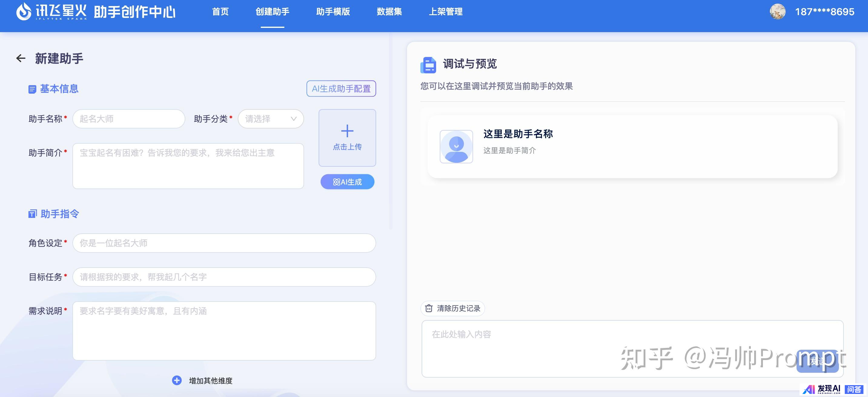This screenshot has width=868, height=397.
Task: Open the 数据集 tab
Action: 389,12
